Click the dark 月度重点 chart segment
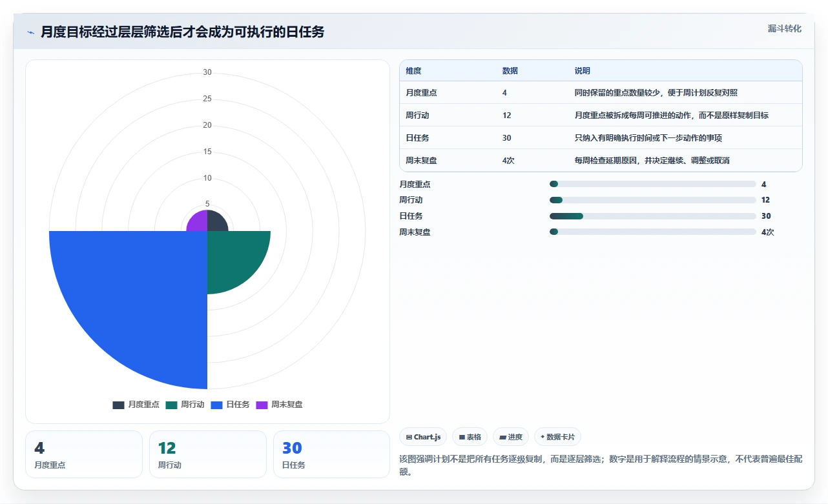This screenshot has width=828, height=504. point(216,223)
